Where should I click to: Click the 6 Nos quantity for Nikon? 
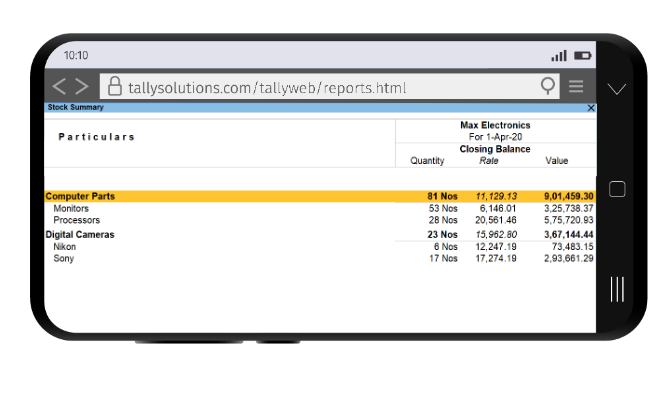pyautogui.click(x=445, y=247)
